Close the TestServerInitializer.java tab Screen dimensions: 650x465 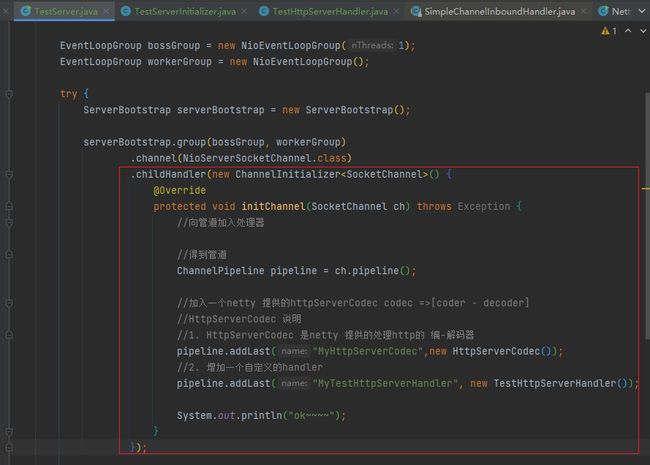click(244, 11)
